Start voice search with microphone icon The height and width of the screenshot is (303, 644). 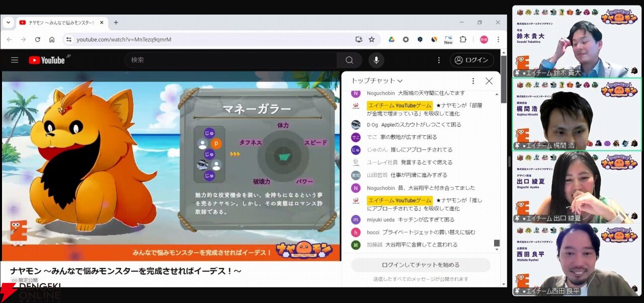[376, 60]
